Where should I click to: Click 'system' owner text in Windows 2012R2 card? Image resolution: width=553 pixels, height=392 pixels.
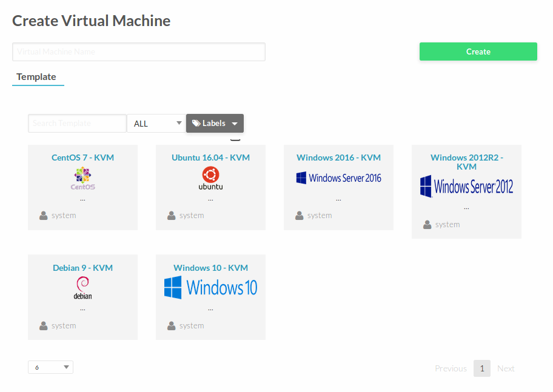coord(447,225)
